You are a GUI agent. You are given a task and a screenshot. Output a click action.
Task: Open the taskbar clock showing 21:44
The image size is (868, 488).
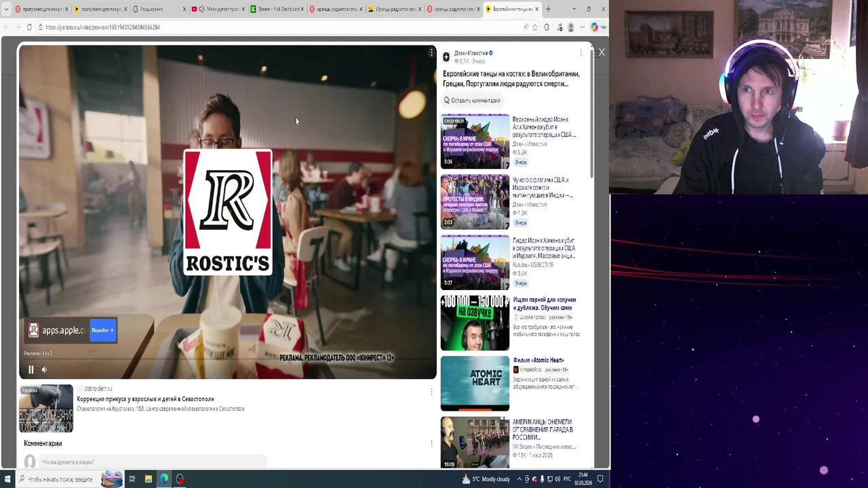(x=584, y=479)
